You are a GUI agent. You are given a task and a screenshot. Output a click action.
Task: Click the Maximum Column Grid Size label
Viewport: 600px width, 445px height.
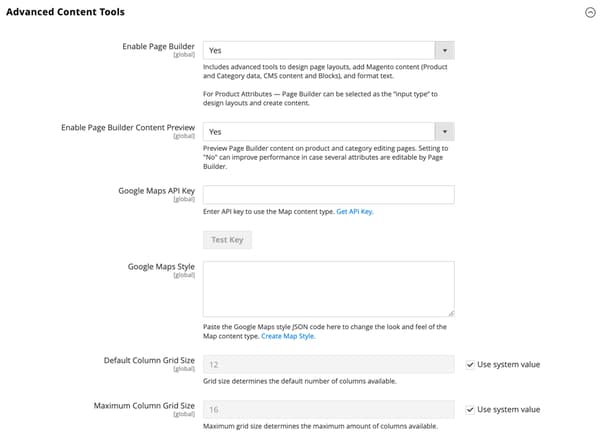143,405
